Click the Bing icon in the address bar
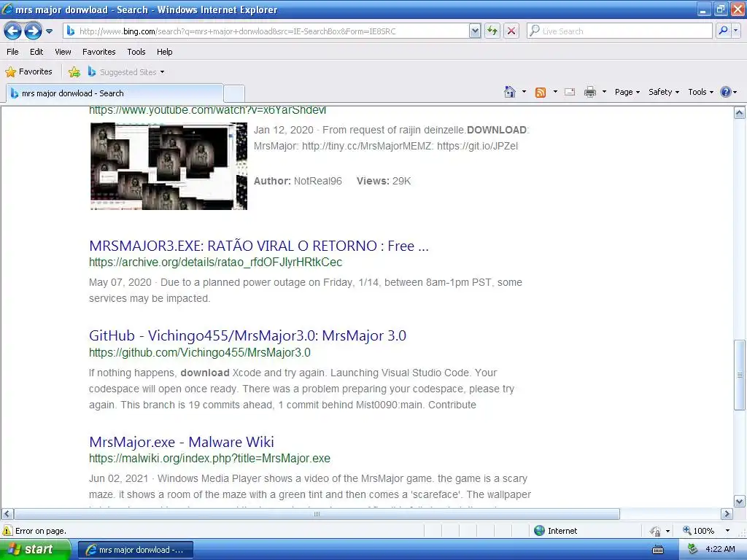The height and width of the screenshot is (560, 747). [71, 31]
